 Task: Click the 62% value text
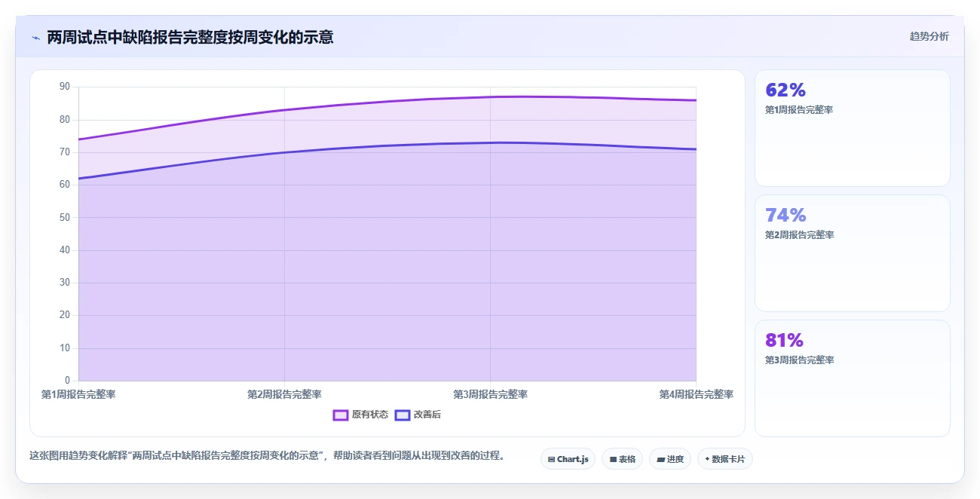click(786, 90)
